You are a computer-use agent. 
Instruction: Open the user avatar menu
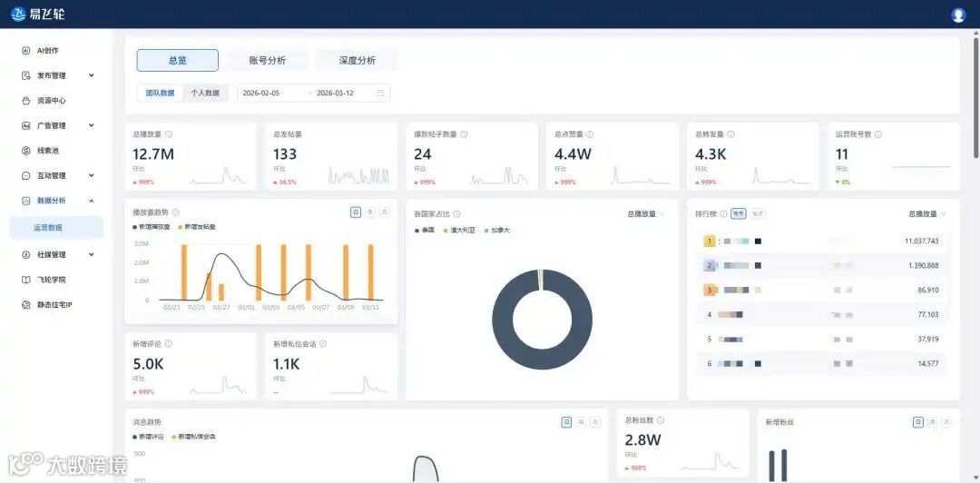[x=958, y=15]
